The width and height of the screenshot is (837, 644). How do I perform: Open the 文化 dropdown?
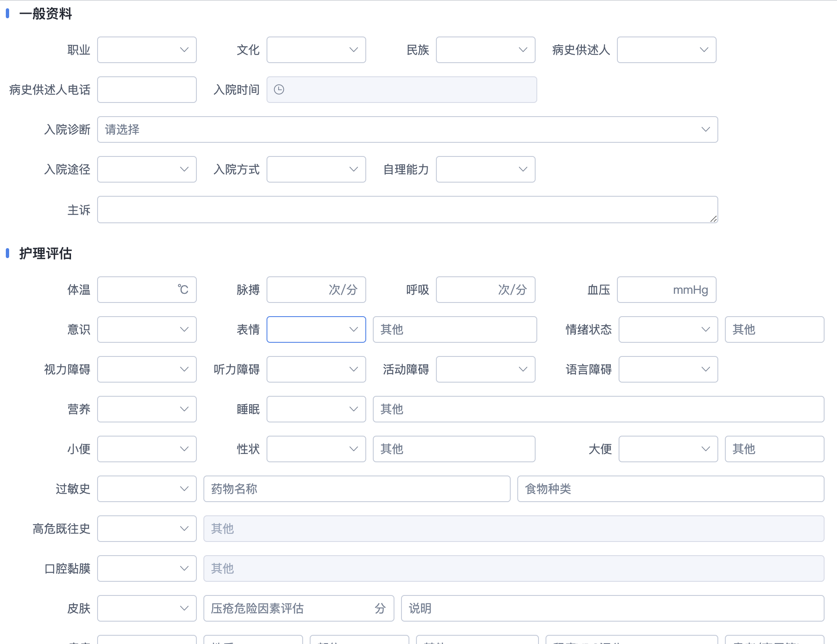[316, 50]
